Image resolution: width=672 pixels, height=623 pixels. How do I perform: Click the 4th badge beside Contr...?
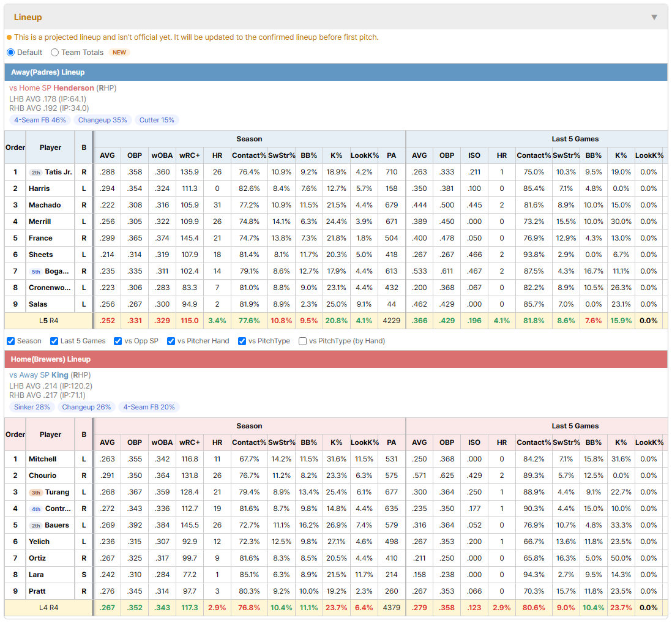coord(35,509)
